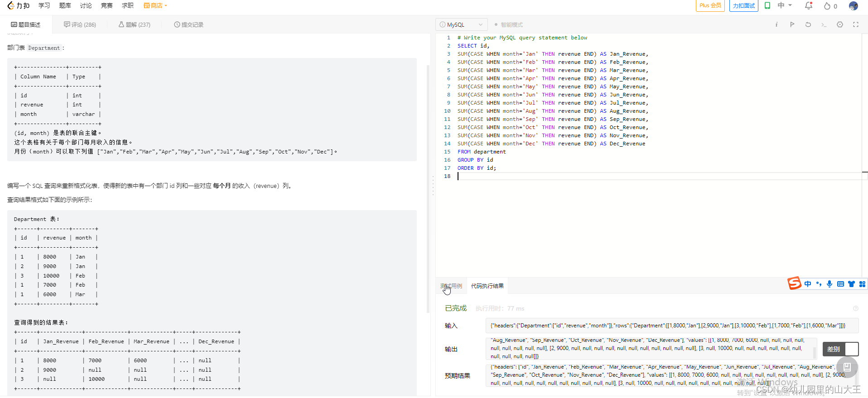Open the editor info i icon
This screenshot has width=868, height=398.
pyautogui.click(x=776, y=24)
